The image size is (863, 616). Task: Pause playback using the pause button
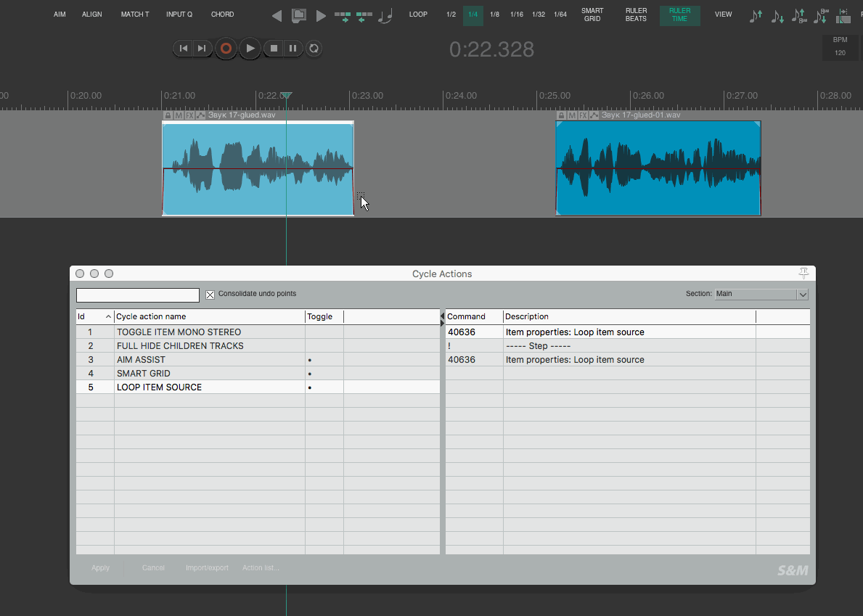(x=293, y=49)
